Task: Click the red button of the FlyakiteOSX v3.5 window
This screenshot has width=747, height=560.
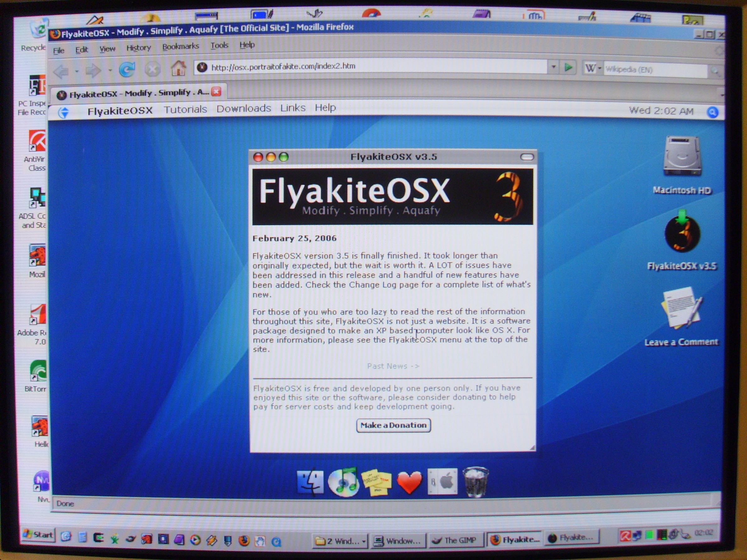Action: coord(258,157)
